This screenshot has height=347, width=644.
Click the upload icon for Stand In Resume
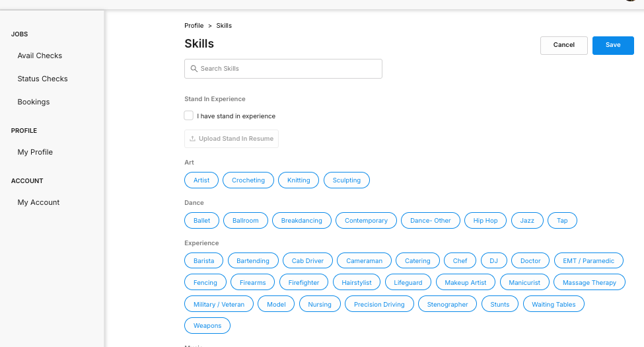[192, 139]
